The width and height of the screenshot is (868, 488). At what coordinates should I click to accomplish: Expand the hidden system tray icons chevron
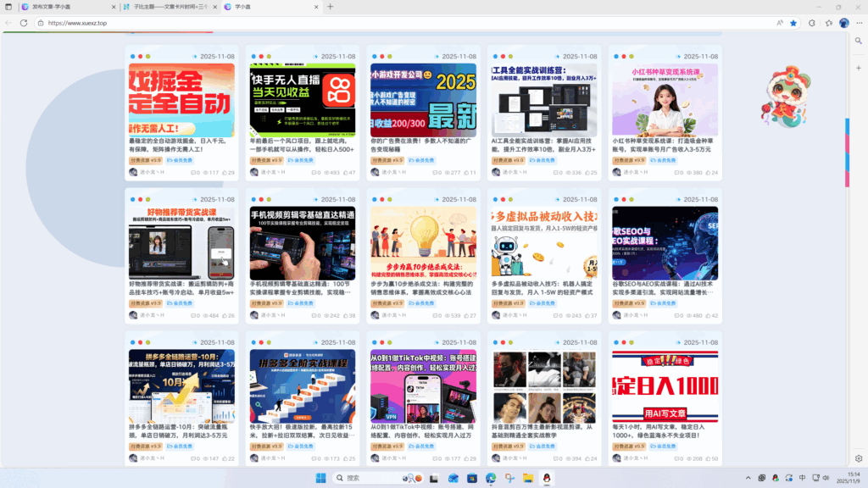coord(748,479)
